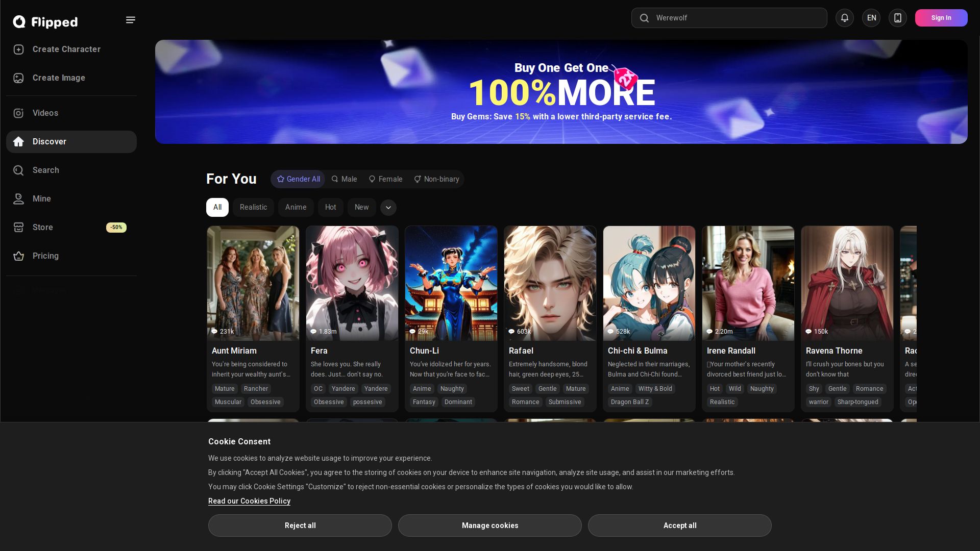
Task: Open Chi-chi & Bulma character thumbnail
Action: (649, 283)
